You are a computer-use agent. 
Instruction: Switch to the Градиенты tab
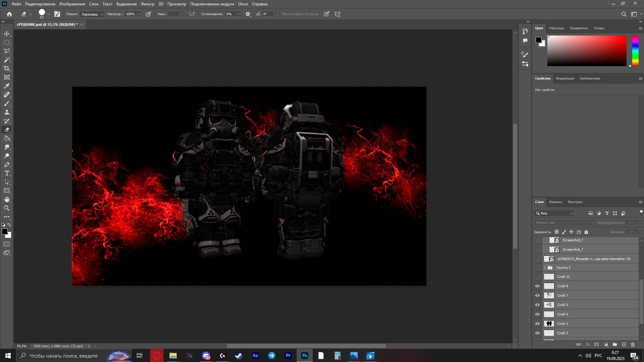coord(579,28)
